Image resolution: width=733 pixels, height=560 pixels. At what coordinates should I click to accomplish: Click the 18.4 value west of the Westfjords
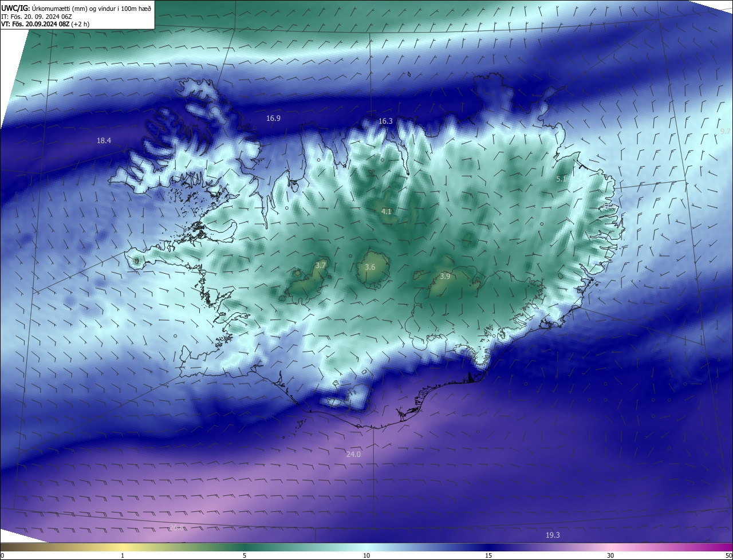pyautogui.click(x=104, y=140)
